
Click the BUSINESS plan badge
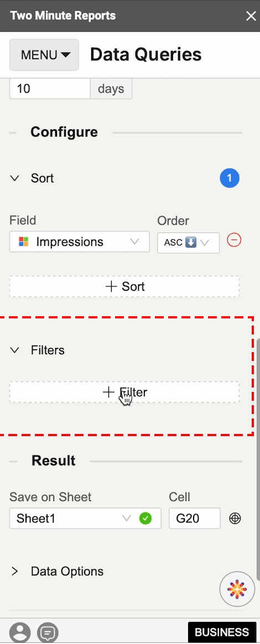222,632
